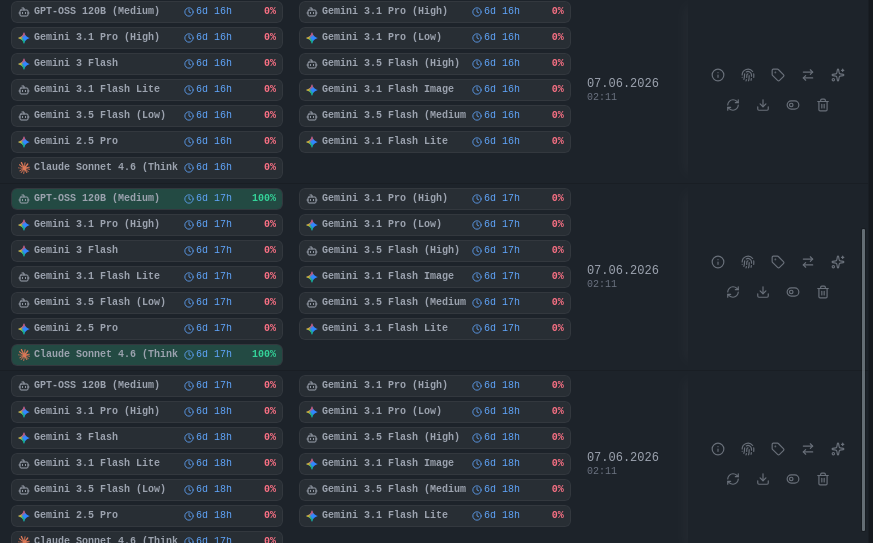Click download icon in the 6d 18h account row

(763, 479)
